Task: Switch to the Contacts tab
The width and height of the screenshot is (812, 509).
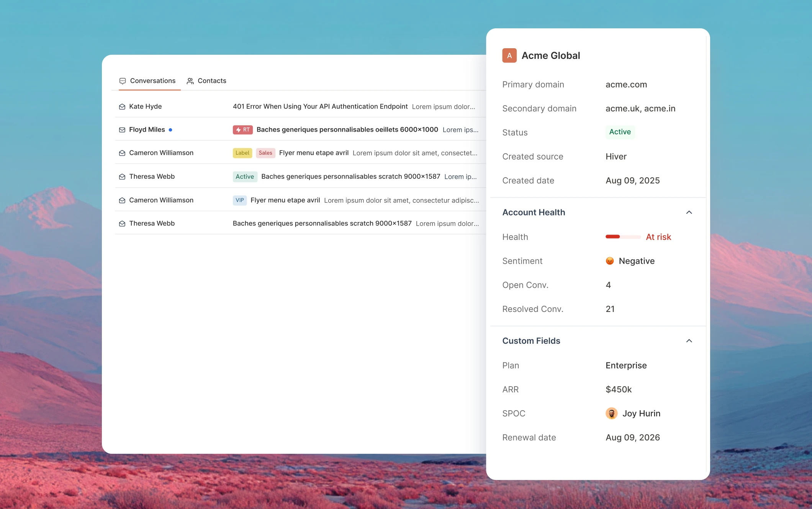Action: point(206,81)
